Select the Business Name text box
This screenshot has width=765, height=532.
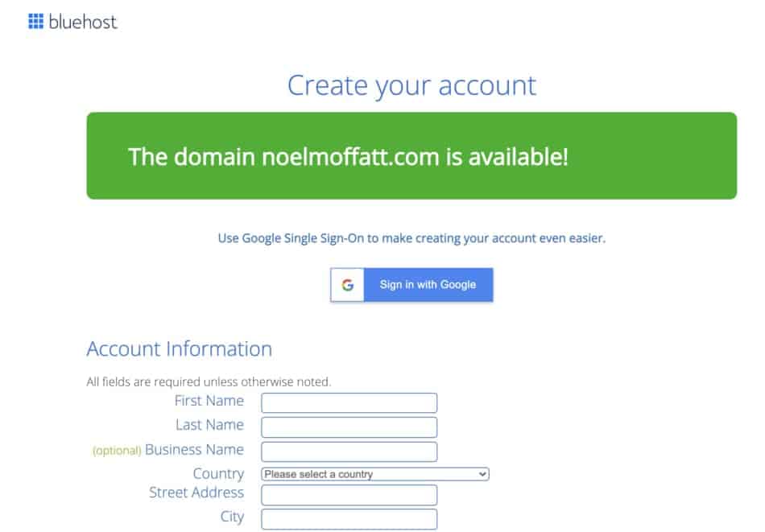(x=349, y=452)
